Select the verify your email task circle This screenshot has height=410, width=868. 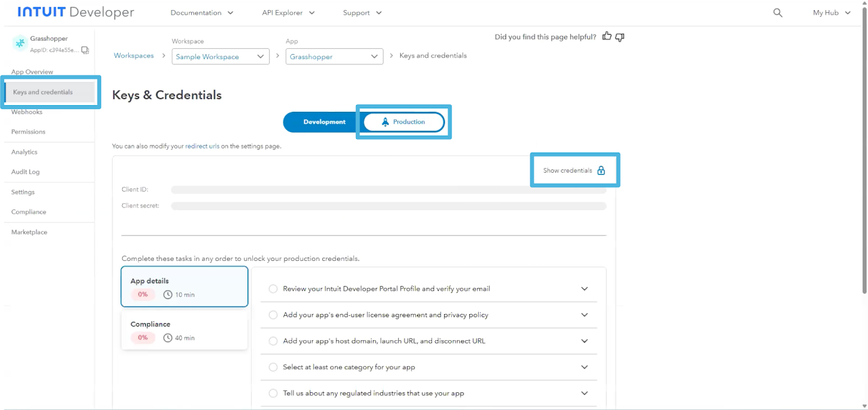pos(273,289)
